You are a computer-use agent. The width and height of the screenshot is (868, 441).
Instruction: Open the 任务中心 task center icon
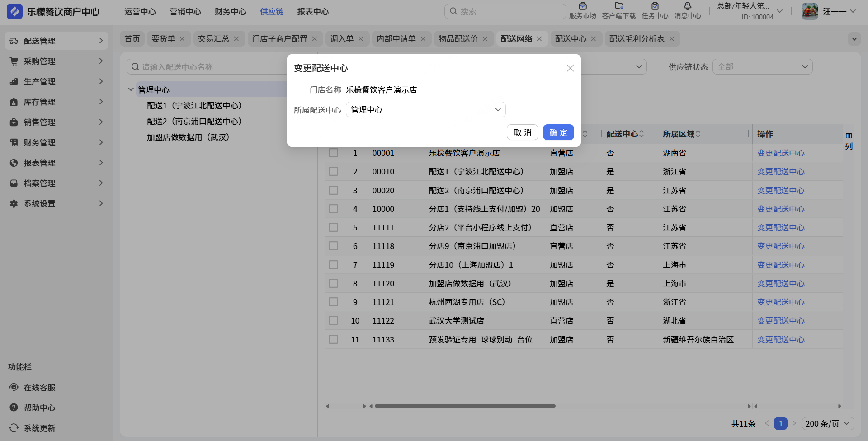tap(655, 6)
